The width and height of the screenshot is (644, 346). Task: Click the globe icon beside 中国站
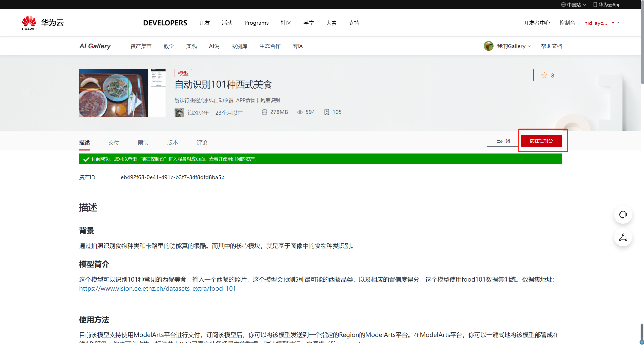point(563,5)
